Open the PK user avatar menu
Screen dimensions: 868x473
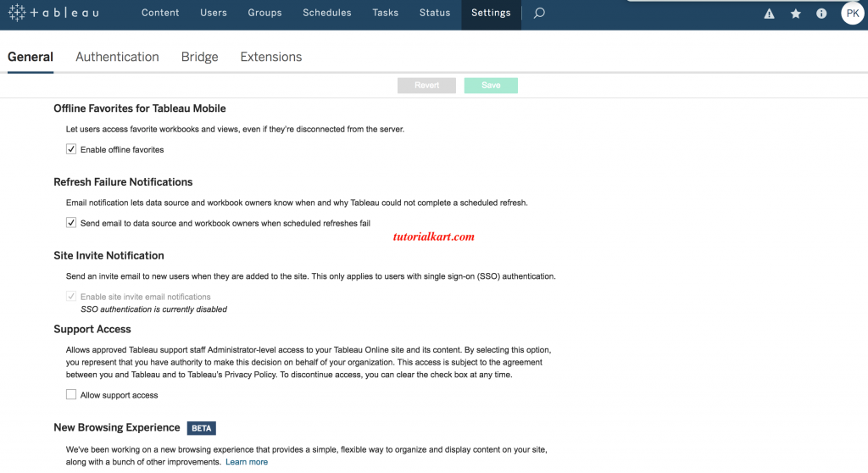tap(852, 14)
